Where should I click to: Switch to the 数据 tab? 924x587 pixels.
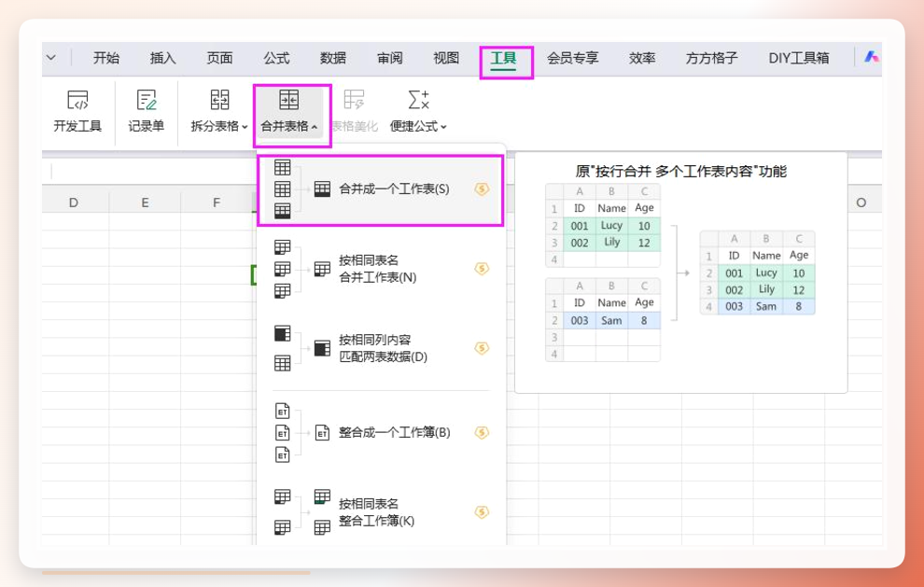(333, 58)
